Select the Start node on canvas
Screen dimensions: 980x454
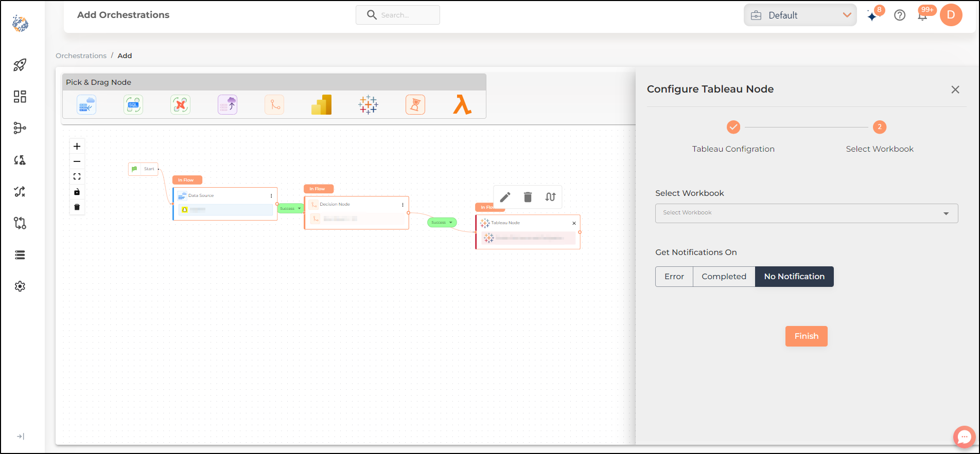(143, 169)
